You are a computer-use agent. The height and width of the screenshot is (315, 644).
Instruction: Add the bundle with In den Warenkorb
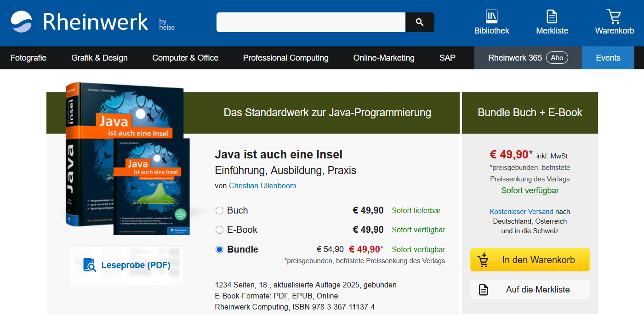pos(530,259)
